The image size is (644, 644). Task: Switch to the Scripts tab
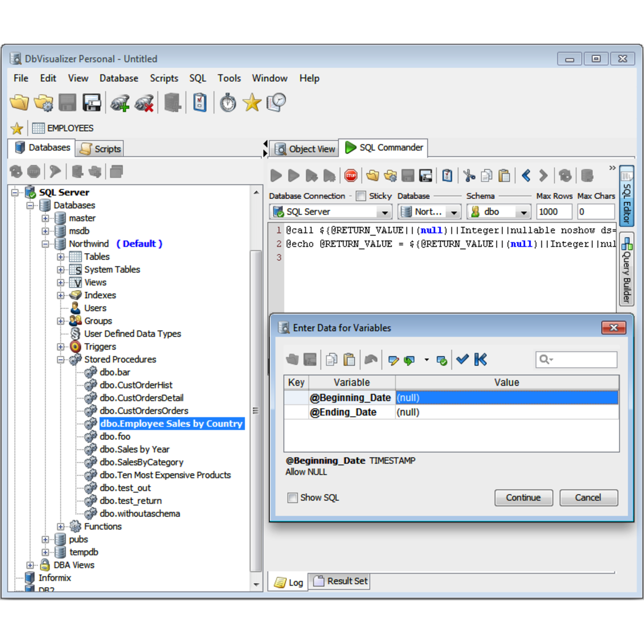100,149
